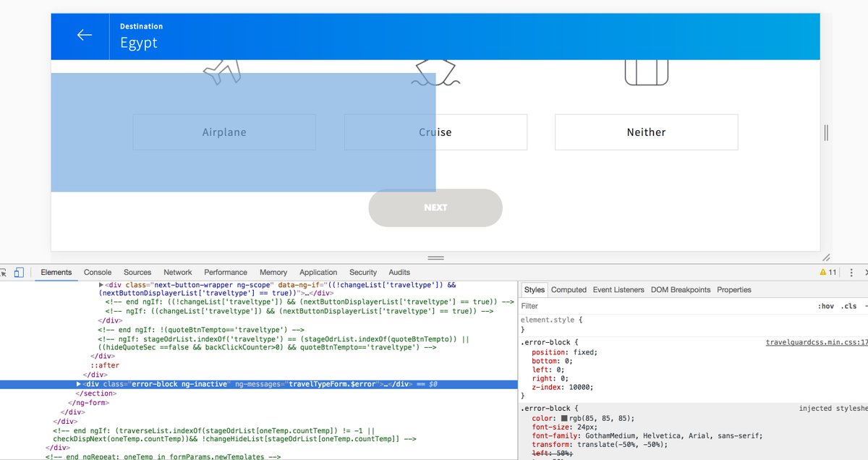Switch to the Sources tab

pos(137,273)
